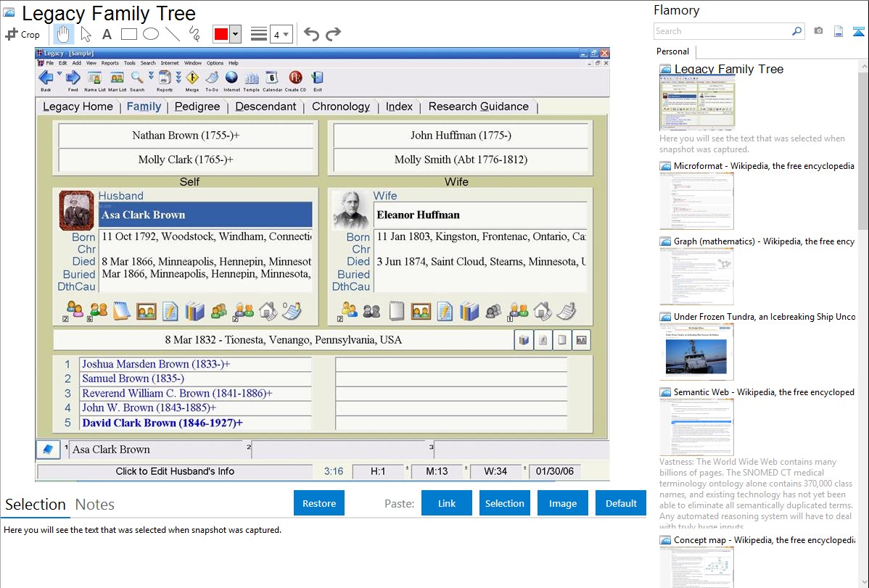Switch to the Selection tab
Screen dimensions: 869x588
(x=36, y=505)
